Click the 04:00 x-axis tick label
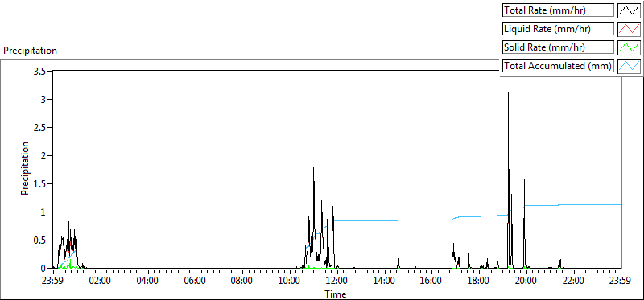This screenshot has height=300, width=644. click(x=147, y=282)
